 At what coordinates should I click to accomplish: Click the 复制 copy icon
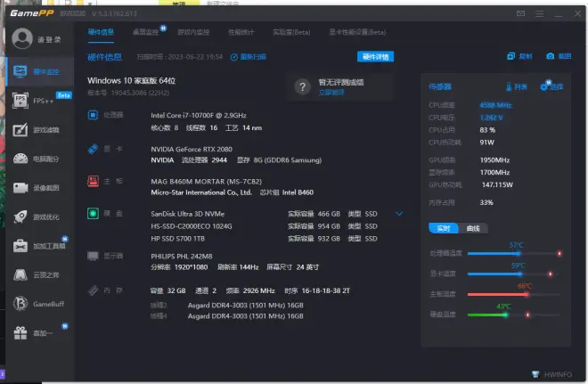(x=510, y=56)
